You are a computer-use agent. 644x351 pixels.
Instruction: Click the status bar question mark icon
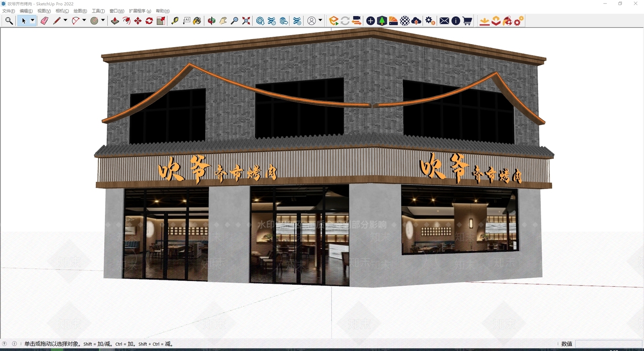coord(4,344)
